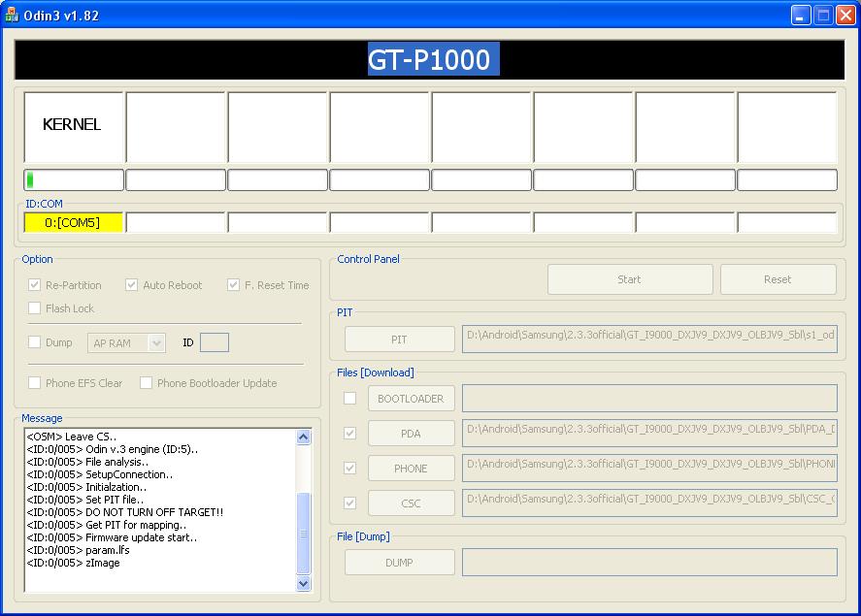Click the Dump ID input field
Image resolution: width=861 pixels, height=616 pixels.
(215, 342)
